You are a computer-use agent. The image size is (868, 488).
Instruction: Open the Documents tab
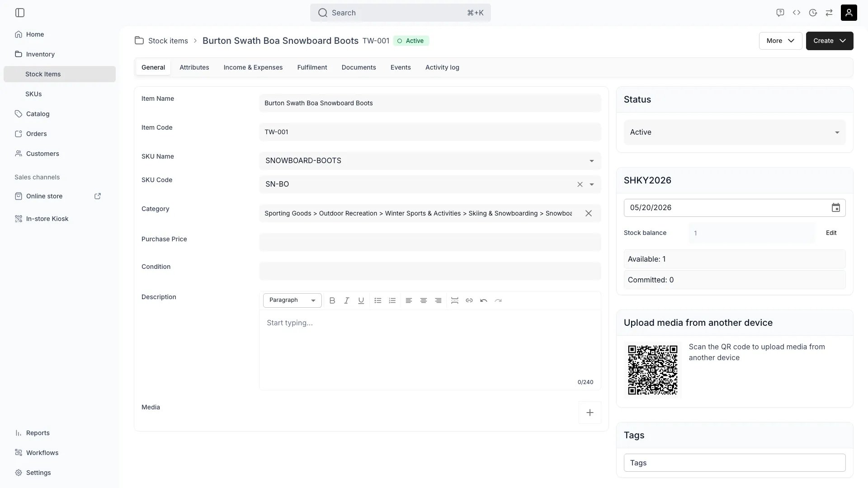(x=359, y=67)
